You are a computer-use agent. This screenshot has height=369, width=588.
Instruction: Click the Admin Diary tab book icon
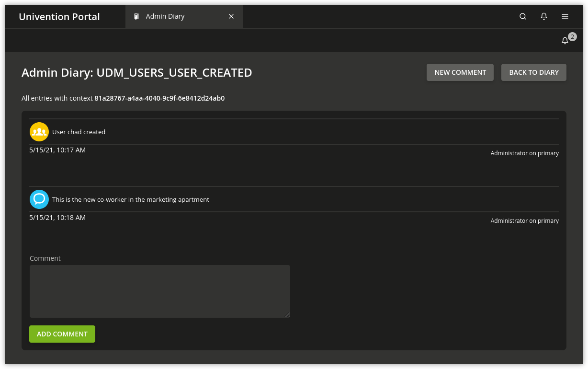[x=136, y=16]
